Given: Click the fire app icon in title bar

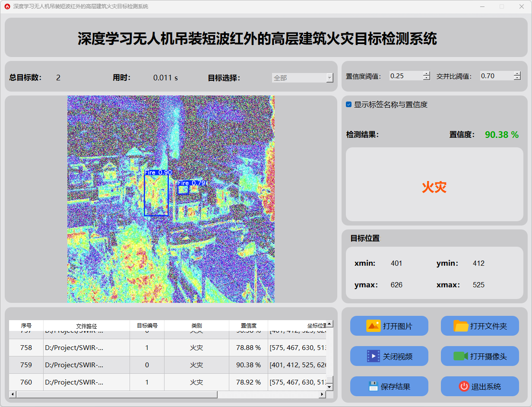Looking at the screenshot, I should click(x=7, y=6).
